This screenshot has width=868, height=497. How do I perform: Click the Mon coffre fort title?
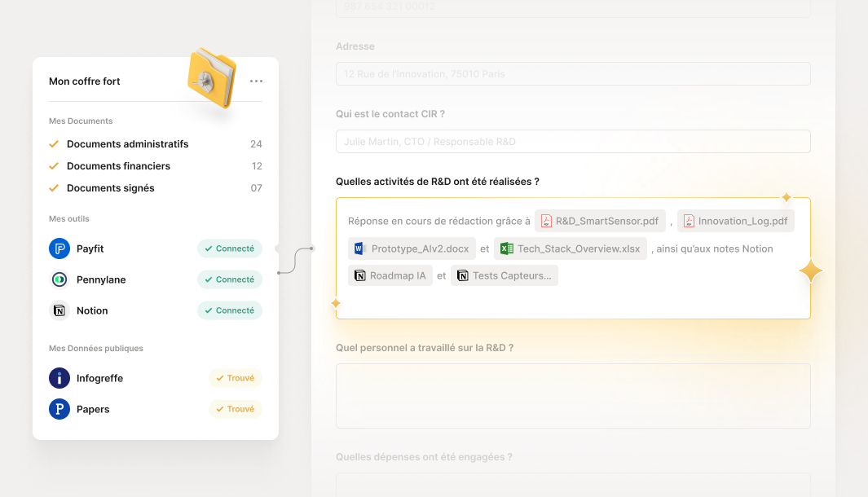coord(85,81)
